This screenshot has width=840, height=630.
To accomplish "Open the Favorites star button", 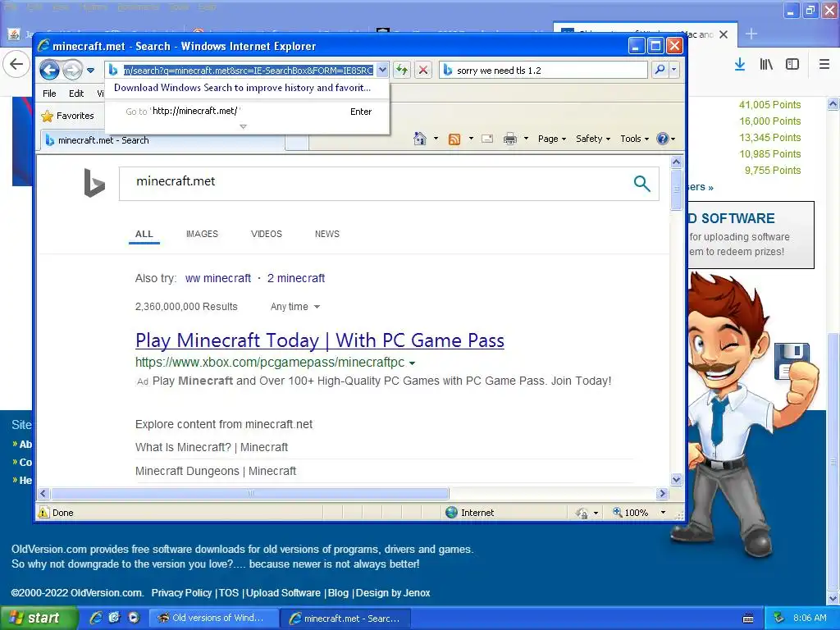I will pos(67,116).
